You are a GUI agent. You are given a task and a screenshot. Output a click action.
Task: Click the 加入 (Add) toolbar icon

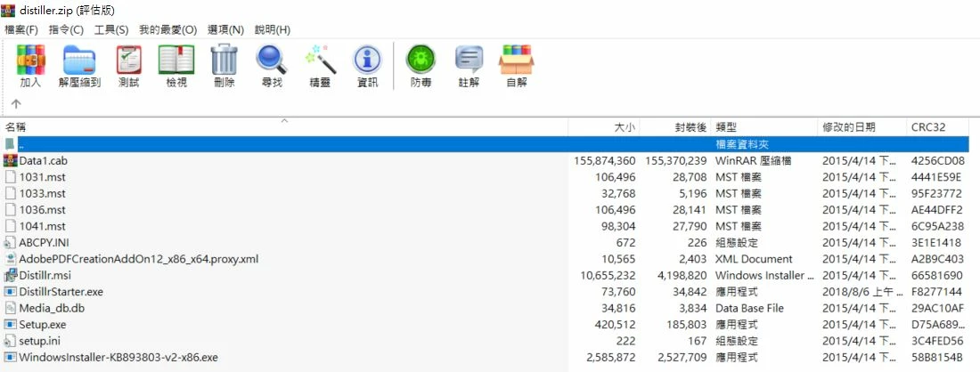click(x=30, y=60)
